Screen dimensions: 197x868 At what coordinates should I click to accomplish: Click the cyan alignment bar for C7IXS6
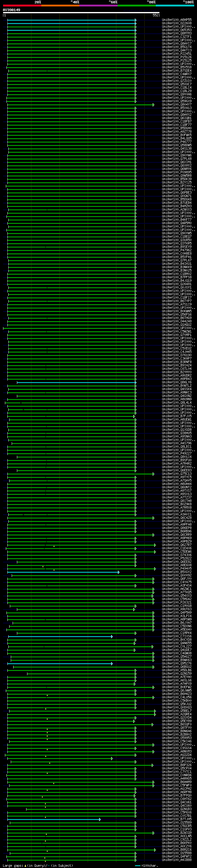tap(60, 636)
